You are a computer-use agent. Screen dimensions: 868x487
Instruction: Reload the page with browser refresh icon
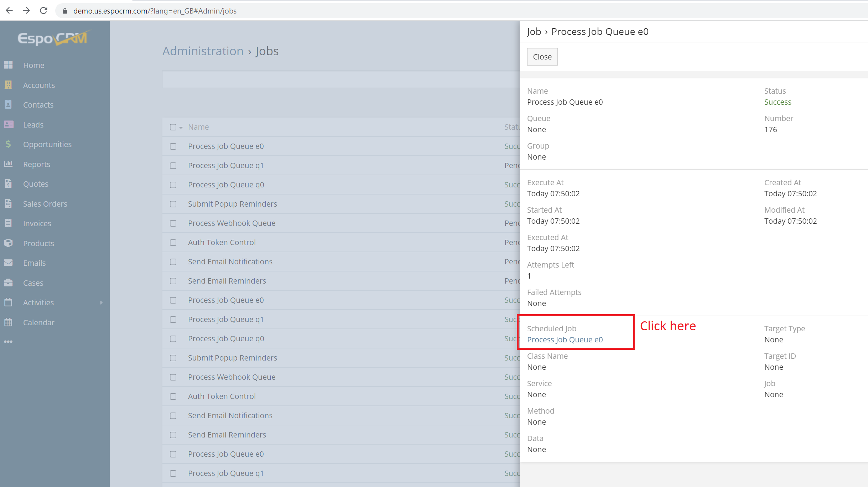pyautogui.click(x=43, y=11)
